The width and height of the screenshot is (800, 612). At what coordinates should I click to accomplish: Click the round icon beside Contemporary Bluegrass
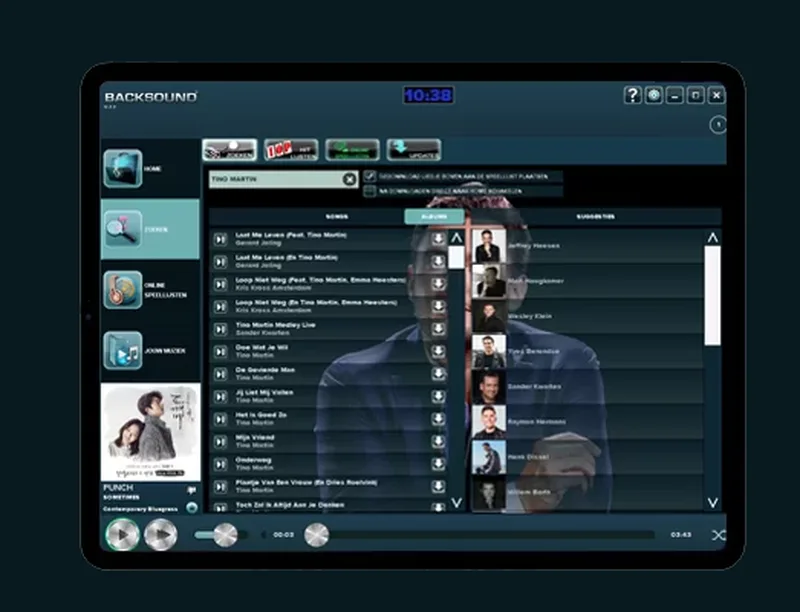point(192,508)
